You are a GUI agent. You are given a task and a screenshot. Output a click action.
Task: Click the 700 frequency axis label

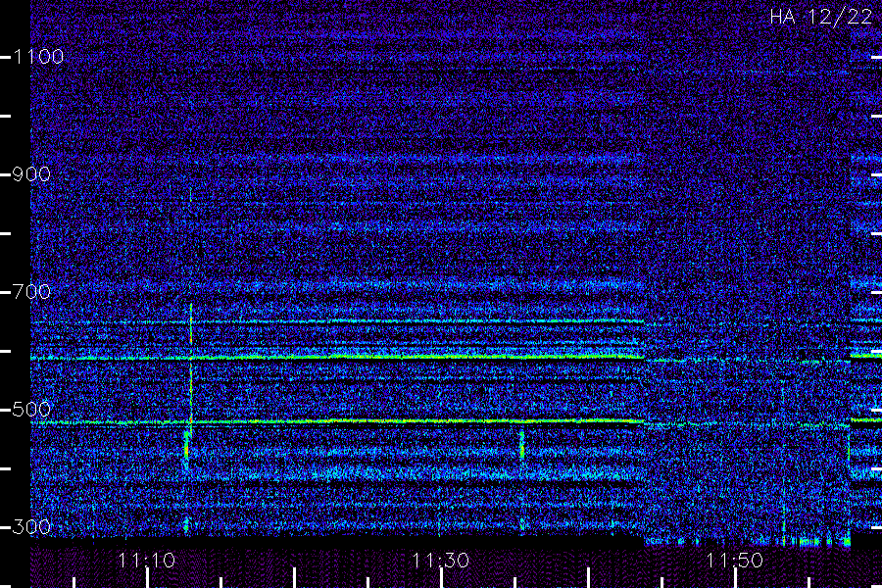click(31, 292)
